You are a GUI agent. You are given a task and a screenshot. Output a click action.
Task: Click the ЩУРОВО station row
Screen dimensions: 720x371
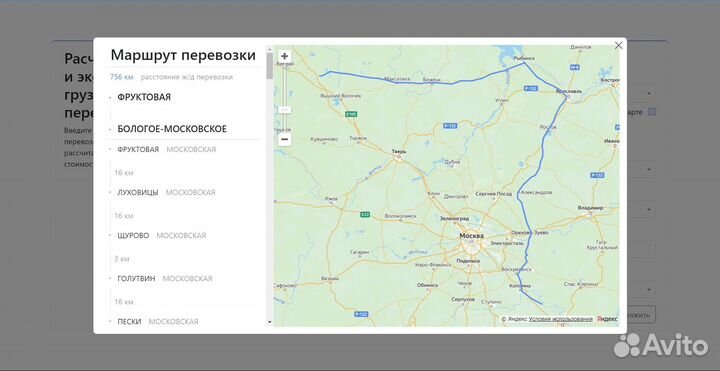point(162,236)
